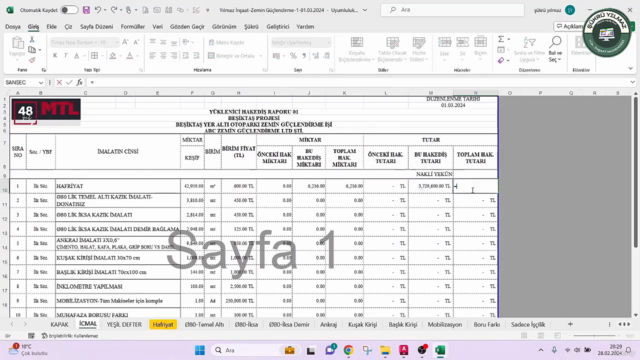The image size is (640, 360).
Task: Click the formula cancel X icon
Action: point(59,82)
